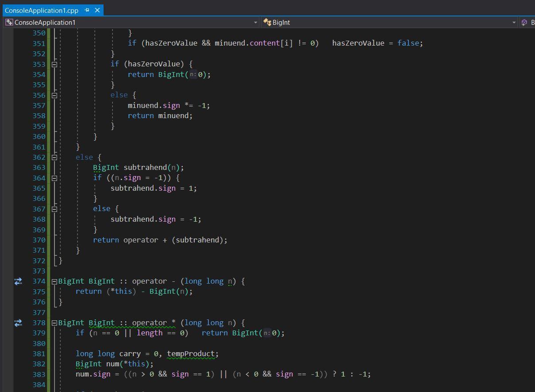The height and width of the screenshot is (392, 535).
Task: Click the quick action icon at line 378
Action: click(18, 323)
